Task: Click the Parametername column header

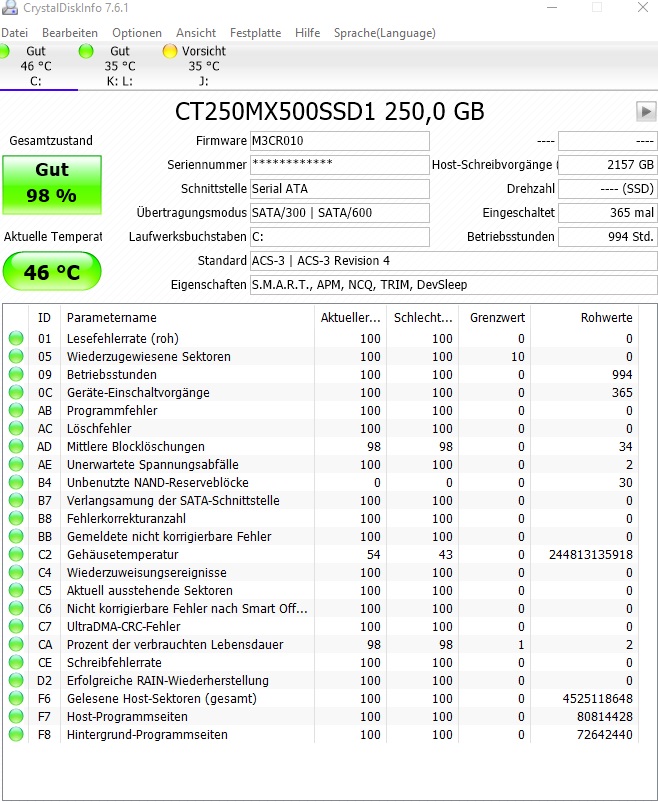Action: 187,318
